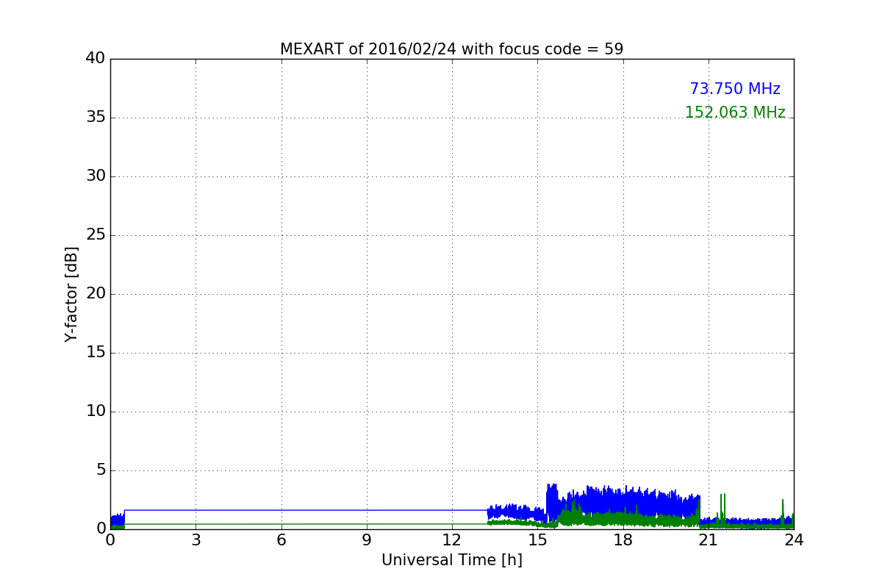This screenshot has height=588, width=882.
Task: Click the Universal Time [h] axis label
Action: coord(451,560)
